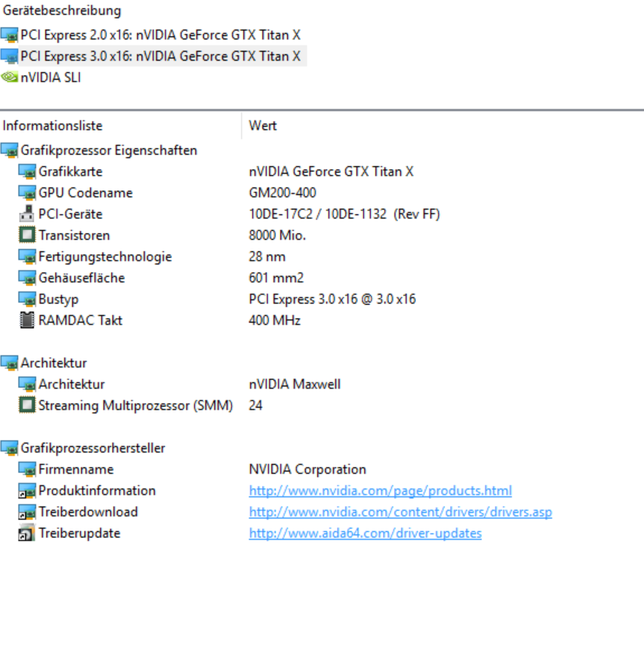Click the PCI Express 3.0 x16 graphics card icon
The height and width of the screenshot is (650, 644).
[x=10, y=57]
